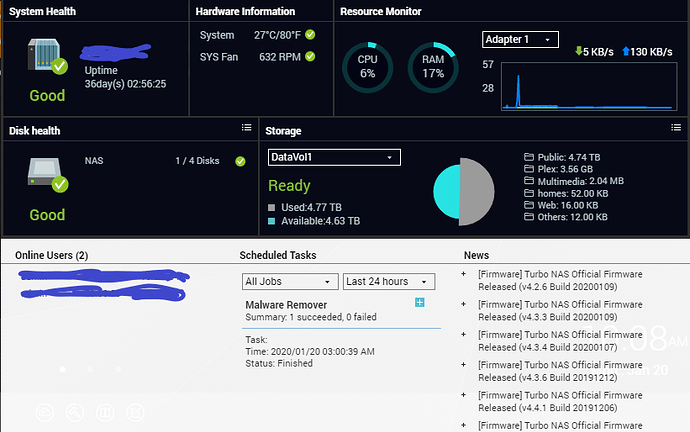Click the Uptime 36day(s) 02:56:25 value
The height and width of the screenshot is (432, 690).
click(x=125, y=84)
